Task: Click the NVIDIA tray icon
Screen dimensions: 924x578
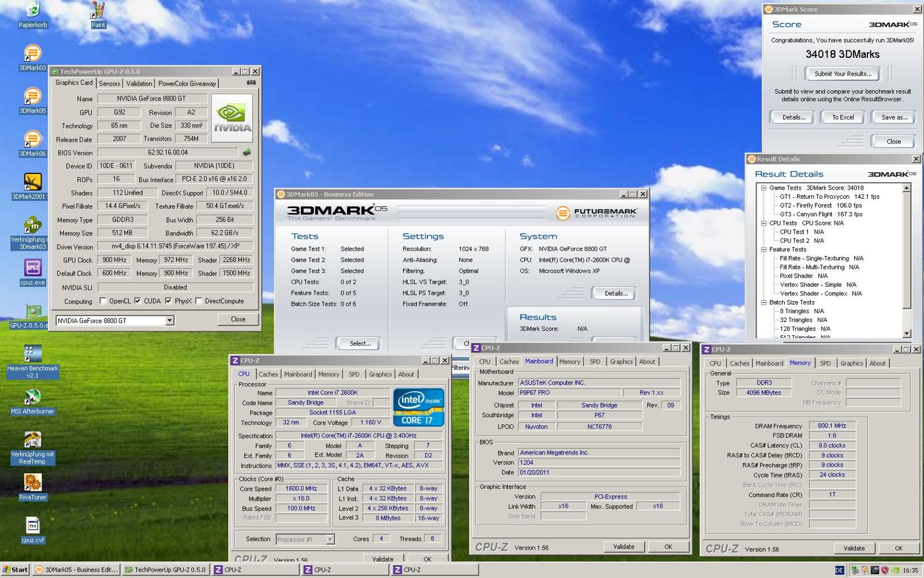Action: (x=895, y=570)
